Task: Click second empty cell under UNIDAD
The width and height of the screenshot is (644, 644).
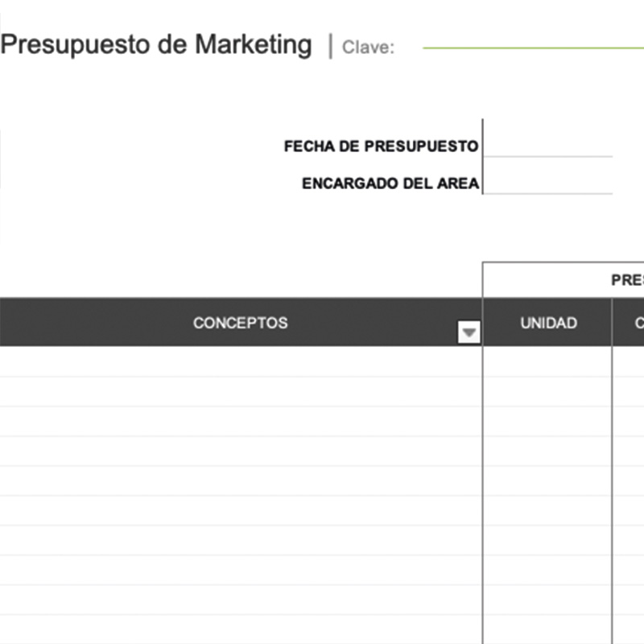Action: coord(547,391)
